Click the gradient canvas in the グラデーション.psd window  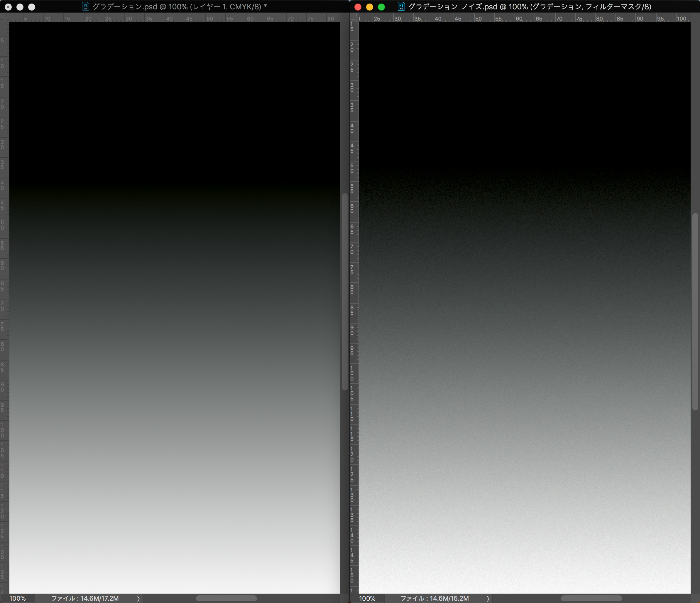pos(175,308)
